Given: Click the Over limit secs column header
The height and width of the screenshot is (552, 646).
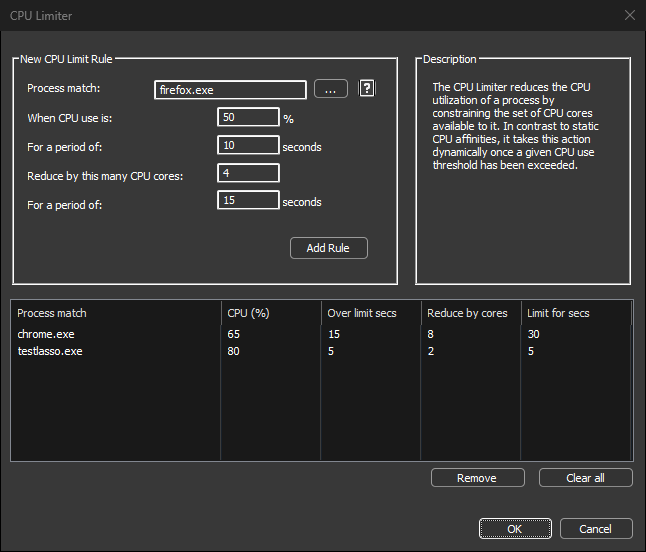Looking at the screenshot, I should click(371, 313).
